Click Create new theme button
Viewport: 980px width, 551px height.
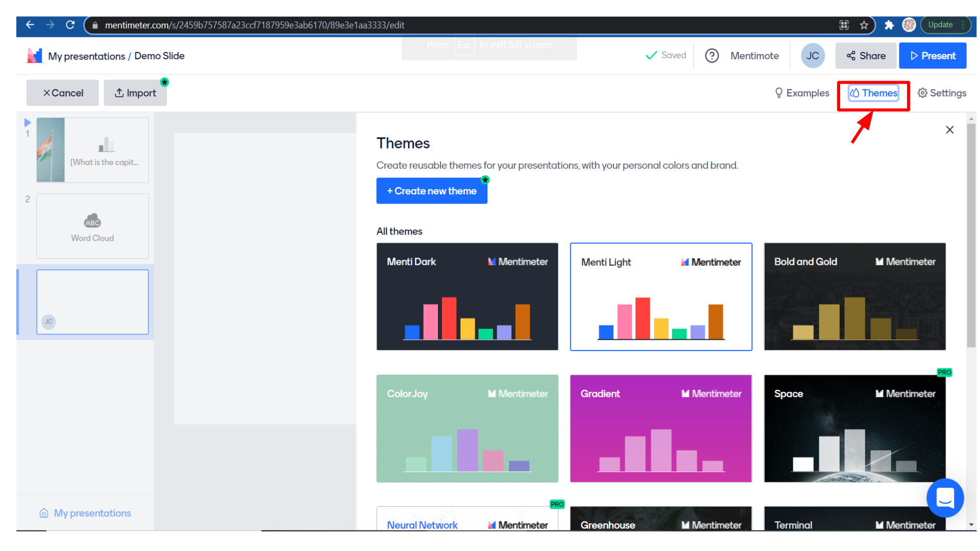432,191
